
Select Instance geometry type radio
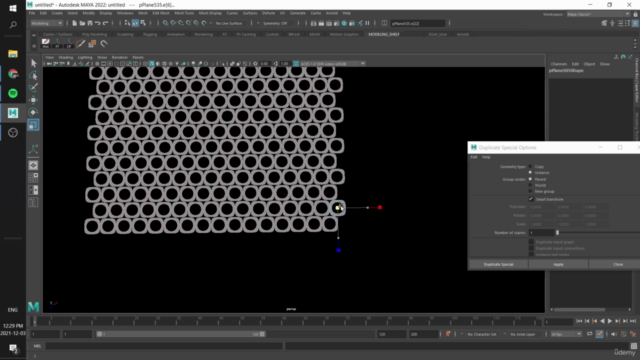[530, 173]
